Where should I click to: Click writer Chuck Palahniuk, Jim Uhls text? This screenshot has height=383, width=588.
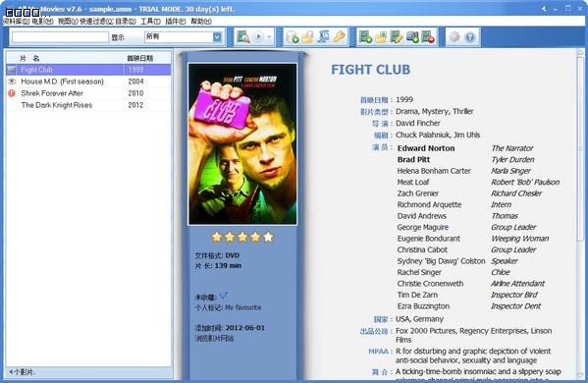point(438,136)
